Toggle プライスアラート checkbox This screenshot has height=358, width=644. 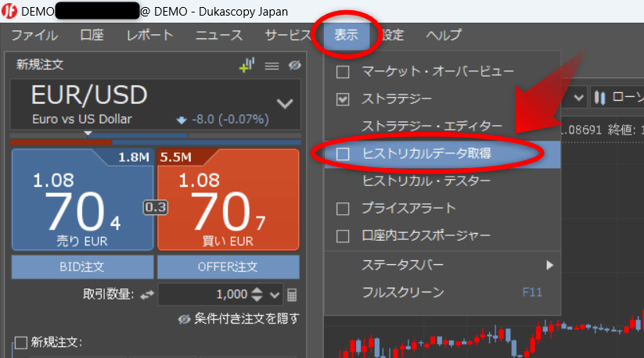coord(343,209)
